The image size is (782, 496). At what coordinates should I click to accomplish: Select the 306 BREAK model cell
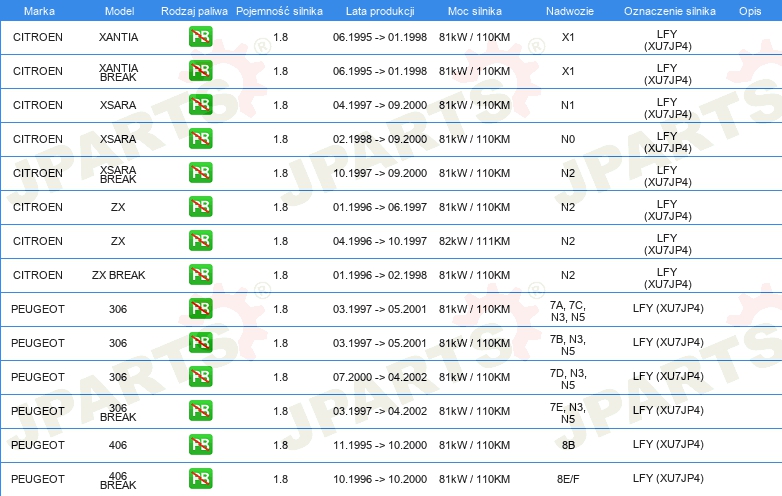[x=118, y=412]
